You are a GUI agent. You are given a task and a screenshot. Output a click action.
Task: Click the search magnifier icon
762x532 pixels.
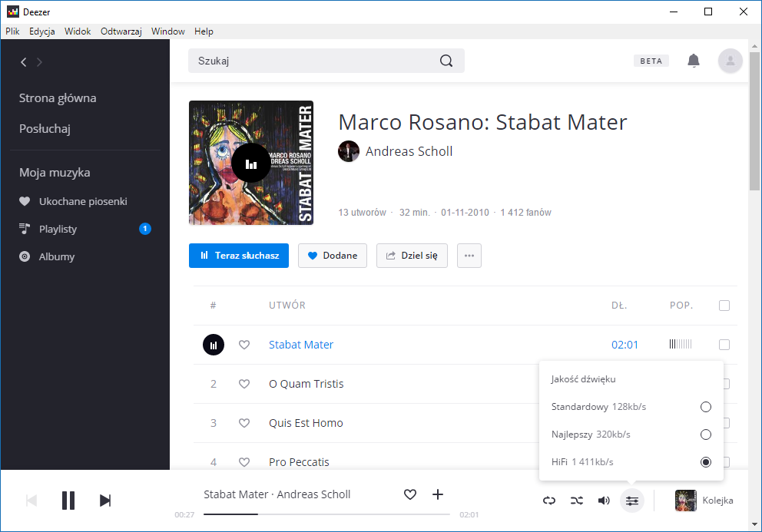tap(446, 61)
